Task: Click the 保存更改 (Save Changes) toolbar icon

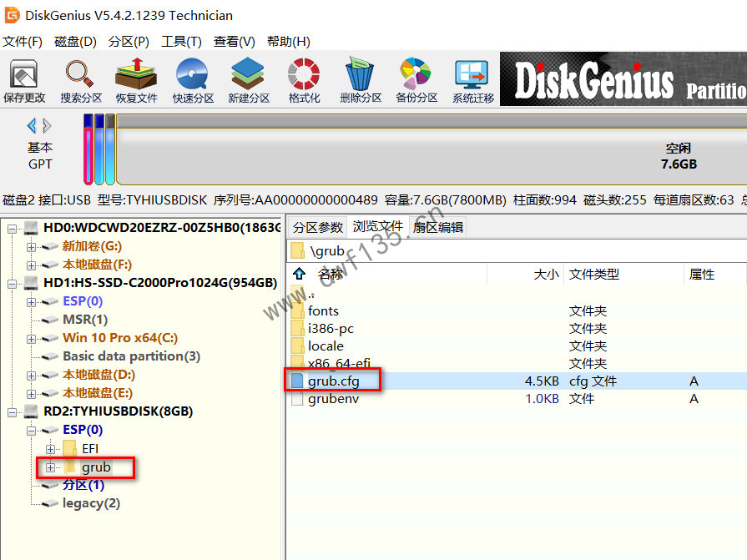Action: coord(24,81)
